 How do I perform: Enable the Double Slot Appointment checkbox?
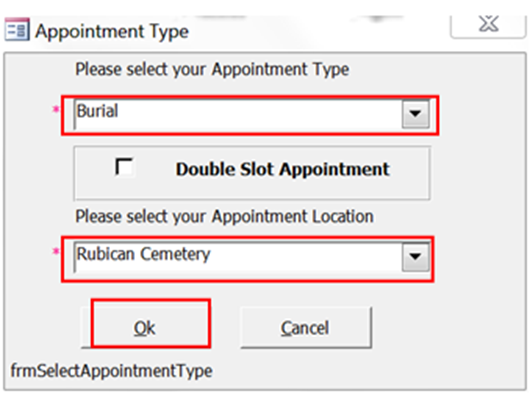pos(124,167)
